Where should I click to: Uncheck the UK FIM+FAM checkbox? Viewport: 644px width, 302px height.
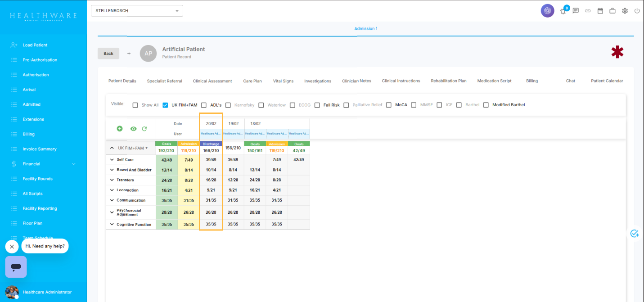165,105
